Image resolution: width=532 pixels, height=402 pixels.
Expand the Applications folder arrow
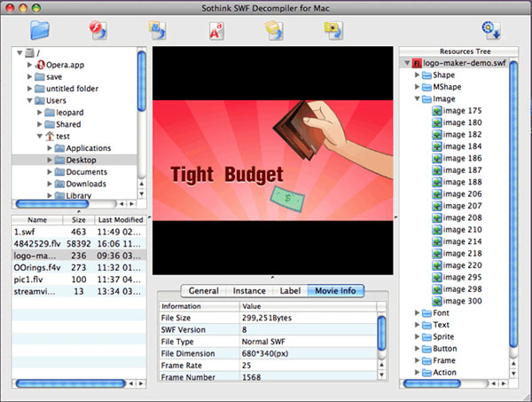[x=50, y=147]
